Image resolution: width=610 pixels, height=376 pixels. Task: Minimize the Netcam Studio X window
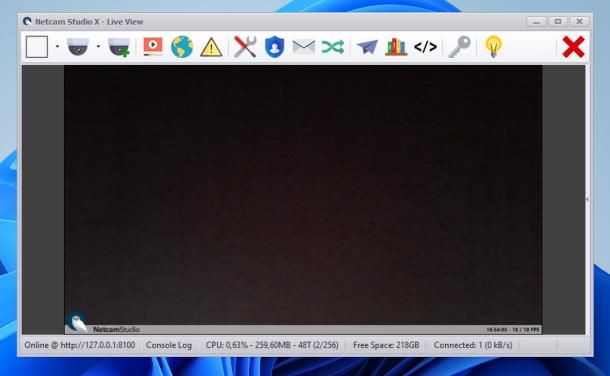536,22
